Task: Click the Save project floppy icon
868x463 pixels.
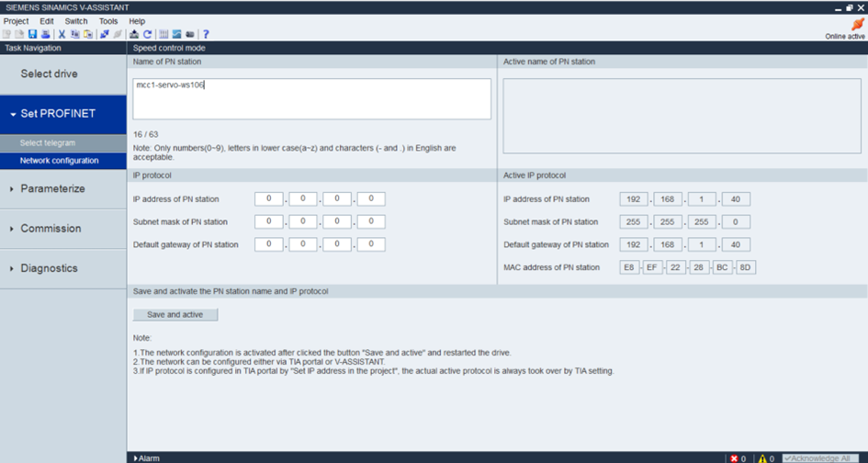Action: click(x=33, y=34)
